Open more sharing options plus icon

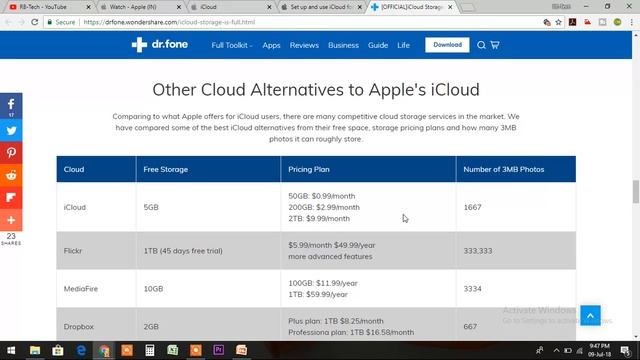coord(11,220)
